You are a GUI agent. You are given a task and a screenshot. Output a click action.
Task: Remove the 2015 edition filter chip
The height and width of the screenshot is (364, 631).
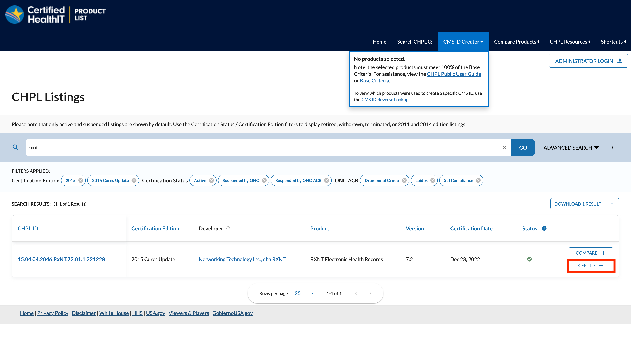coord(81,181)
